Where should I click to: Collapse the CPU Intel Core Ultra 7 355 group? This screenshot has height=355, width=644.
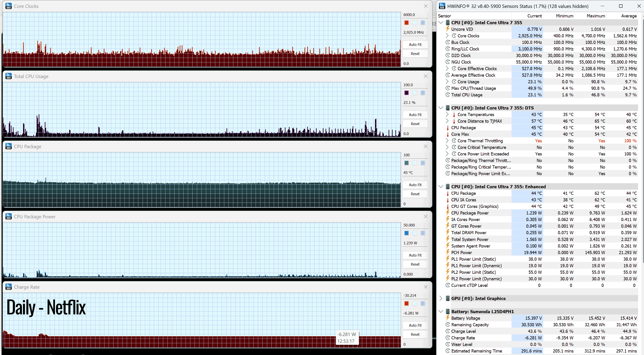click(x=441, y=23)
